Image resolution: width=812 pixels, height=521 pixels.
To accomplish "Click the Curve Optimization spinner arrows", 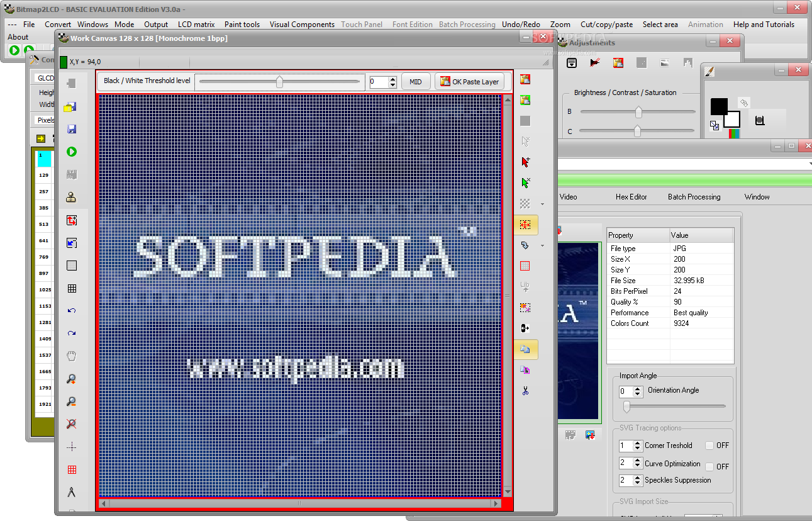I will (x=638, y=463).
